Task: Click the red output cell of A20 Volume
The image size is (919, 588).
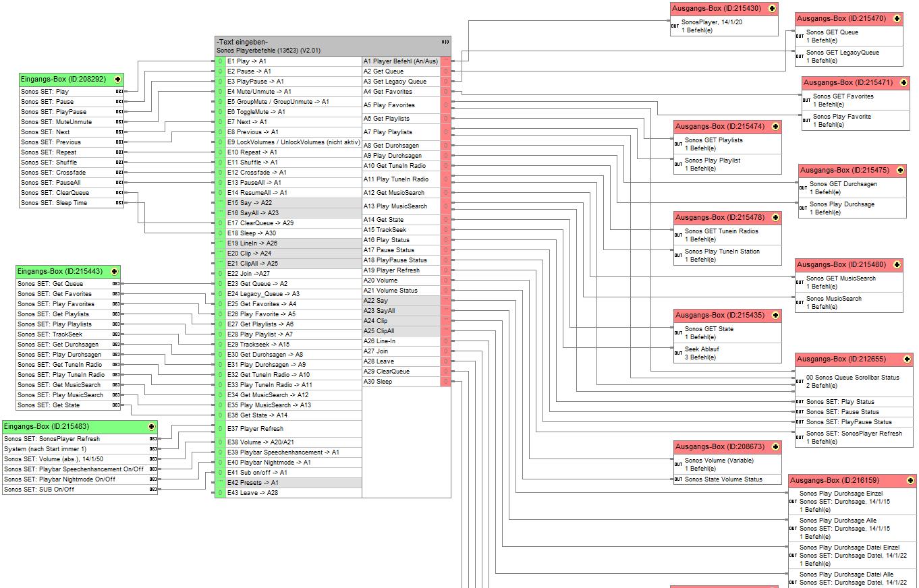Action: [x=445, y=281]
